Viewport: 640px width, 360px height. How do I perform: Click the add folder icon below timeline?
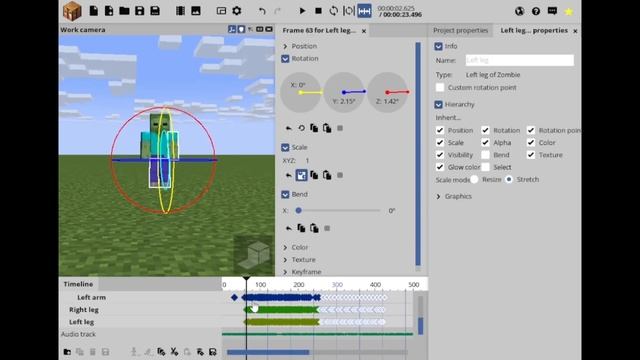click(67, 352)
